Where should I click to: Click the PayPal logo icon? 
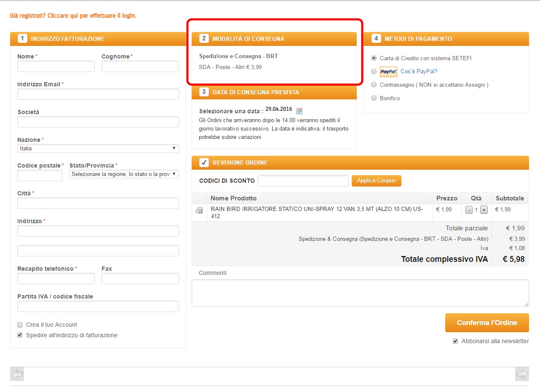[388, 72]
